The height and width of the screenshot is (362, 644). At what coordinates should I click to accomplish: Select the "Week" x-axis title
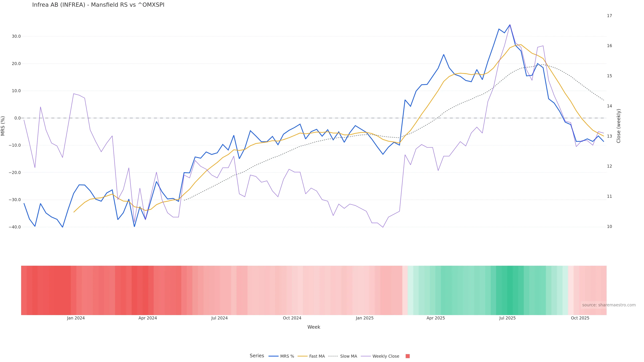314,327
